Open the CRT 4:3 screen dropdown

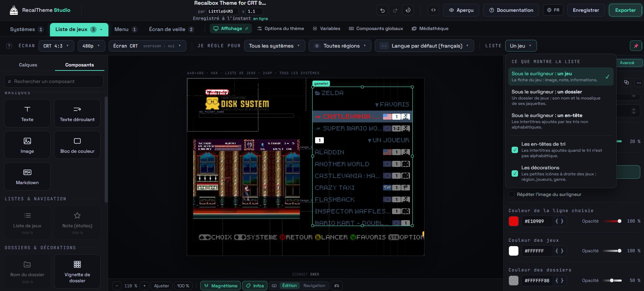[56, 46]
